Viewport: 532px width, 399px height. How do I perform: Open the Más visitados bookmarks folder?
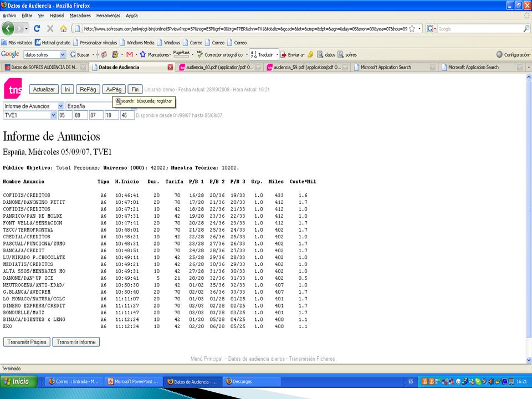[17, 43]
